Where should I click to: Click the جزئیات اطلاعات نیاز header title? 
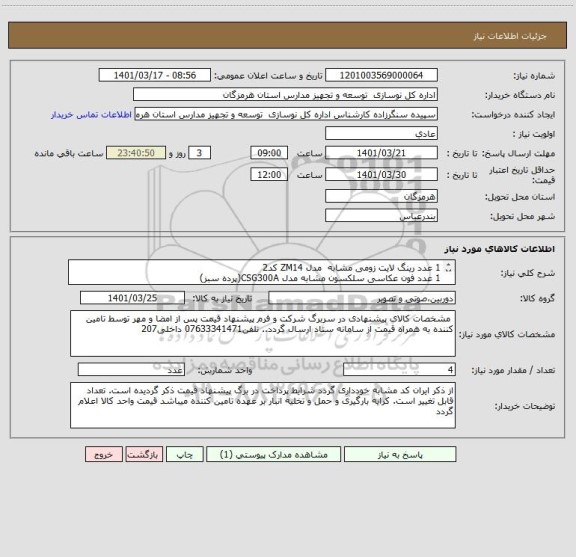click(510, 36)
